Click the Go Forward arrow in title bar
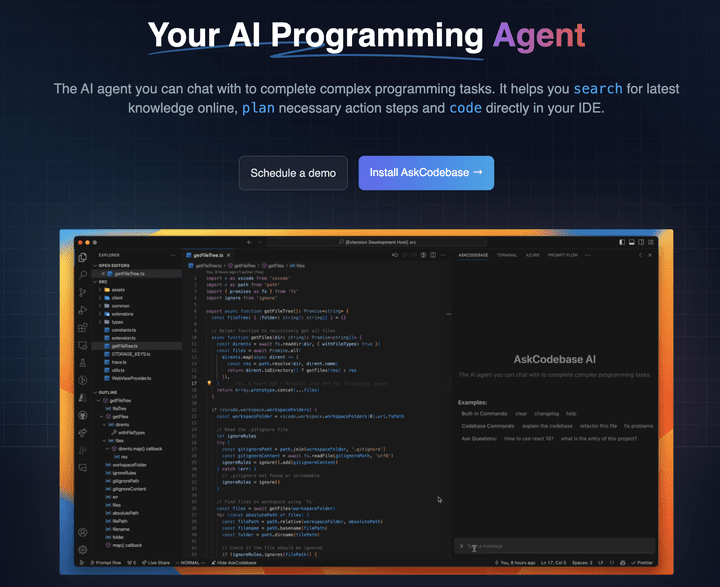 (x=259, y=242)
